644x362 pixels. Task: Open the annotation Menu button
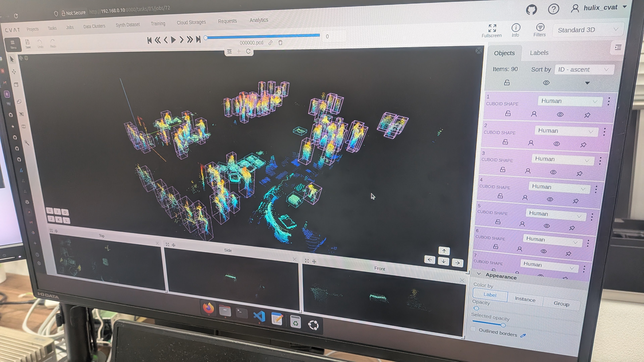pos(13,44)
